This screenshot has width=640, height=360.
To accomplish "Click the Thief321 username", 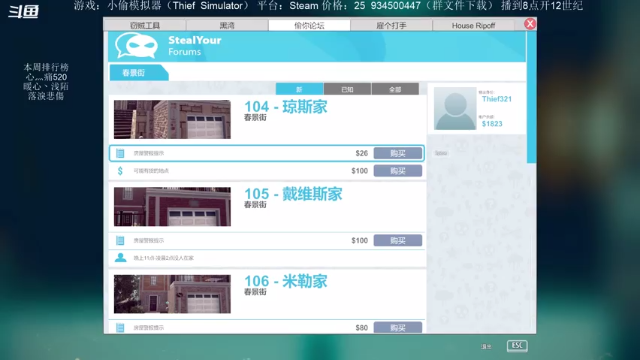I will pos(497,99).
